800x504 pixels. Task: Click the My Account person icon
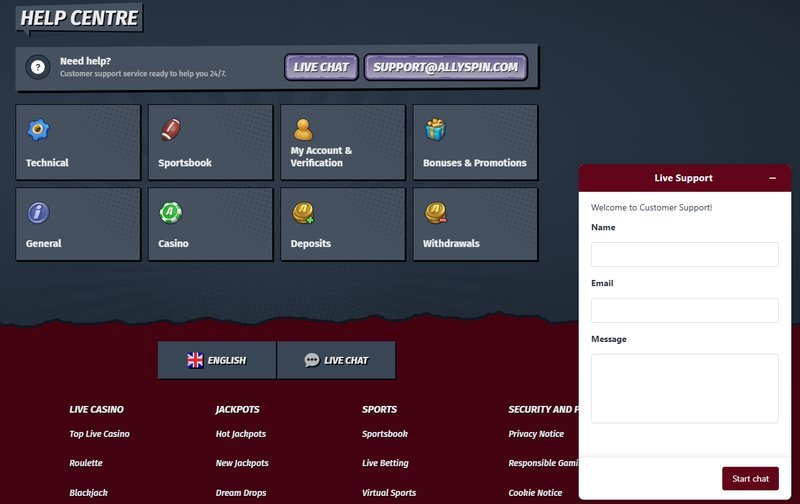coord(303,130)
